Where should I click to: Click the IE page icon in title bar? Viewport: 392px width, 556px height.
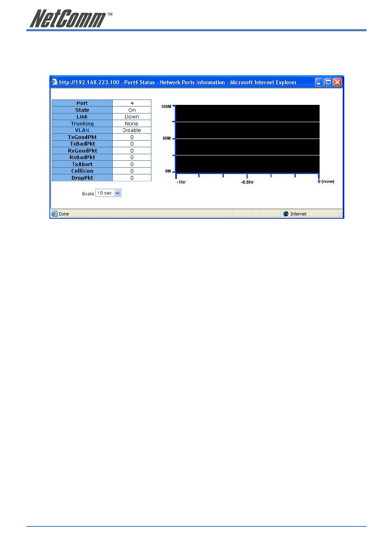click(x=54, y=82)
